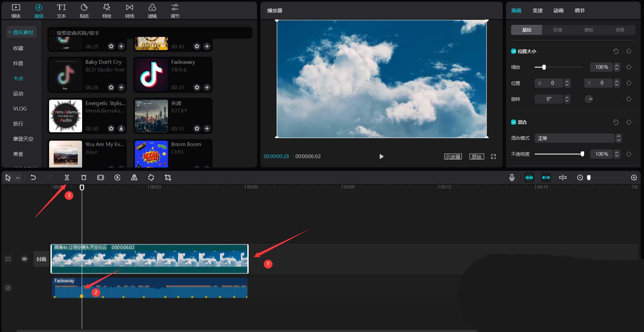Image resolution: width=644 pixels, height=332 pixels.
Task: Click the rotation dial knob
Action: tap(589, 99)
